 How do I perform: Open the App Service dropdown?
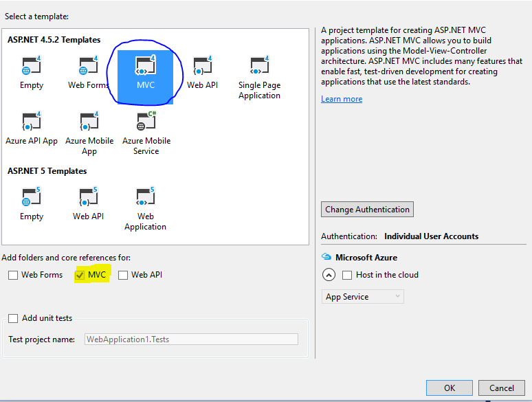363,296
